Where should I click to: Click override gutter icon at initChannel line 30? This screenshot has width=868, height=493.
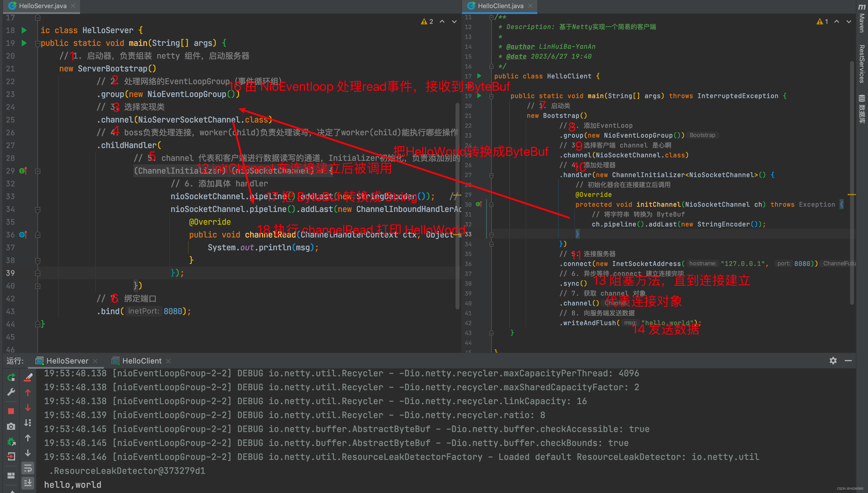[479, 204]
